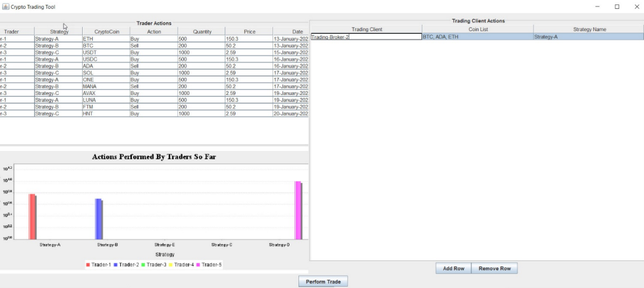The image size is (644, 288).
Task: Click the Trading Client column header
Action: coord(366,29)
